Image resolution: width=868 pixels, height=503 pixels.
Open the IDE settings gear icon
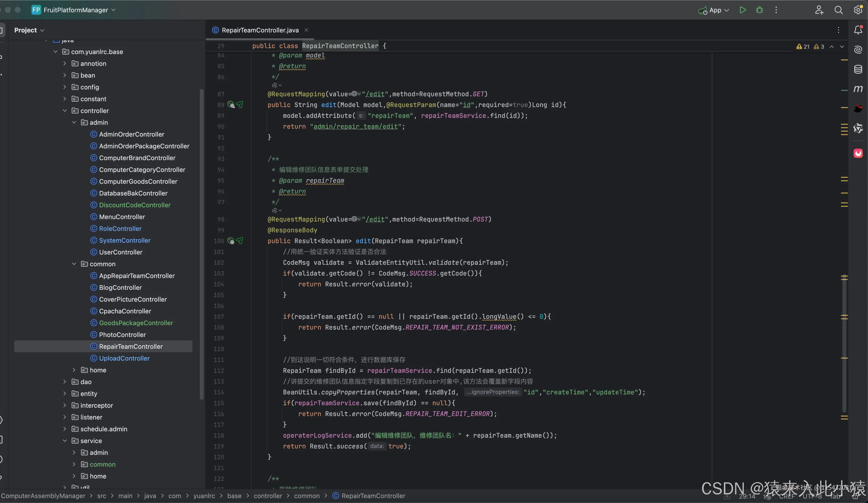[858, 10]
